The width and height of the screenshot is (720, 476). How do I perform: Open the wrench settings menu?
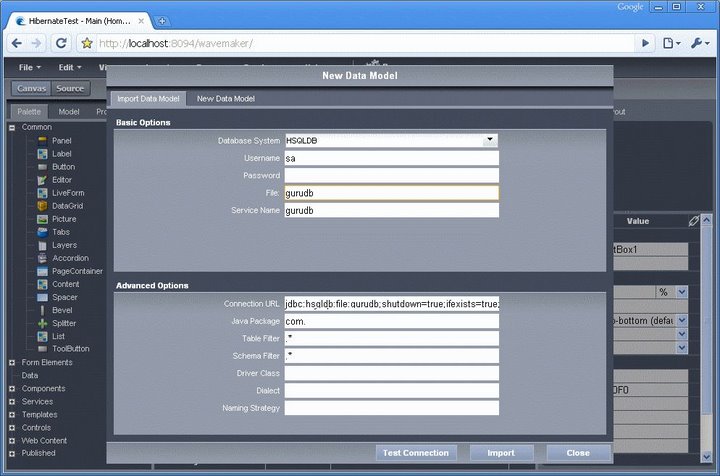[x=696, y=43]
